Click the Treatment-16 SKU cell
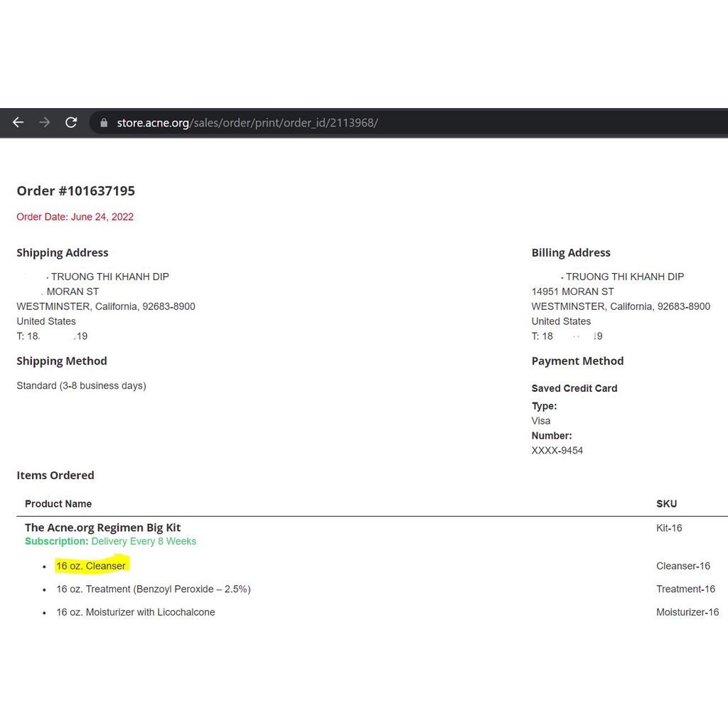This screenshot has height=728, width=728. click(x=685, y=589)
